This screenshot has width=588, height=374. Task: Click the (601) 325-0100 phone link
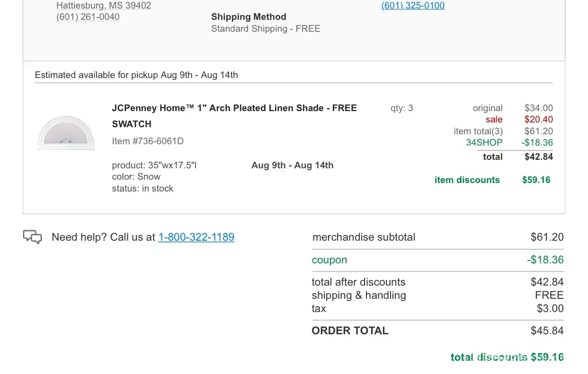(x=413, y=6)
